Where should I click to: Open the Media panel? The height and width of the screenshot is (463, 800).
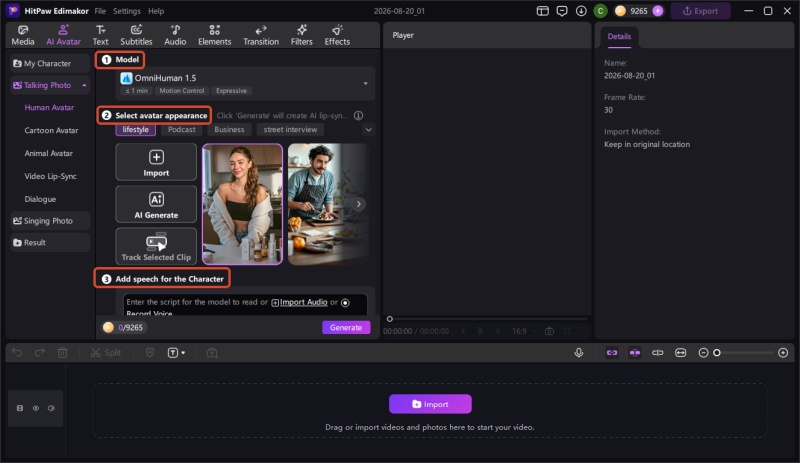[23, 35]
